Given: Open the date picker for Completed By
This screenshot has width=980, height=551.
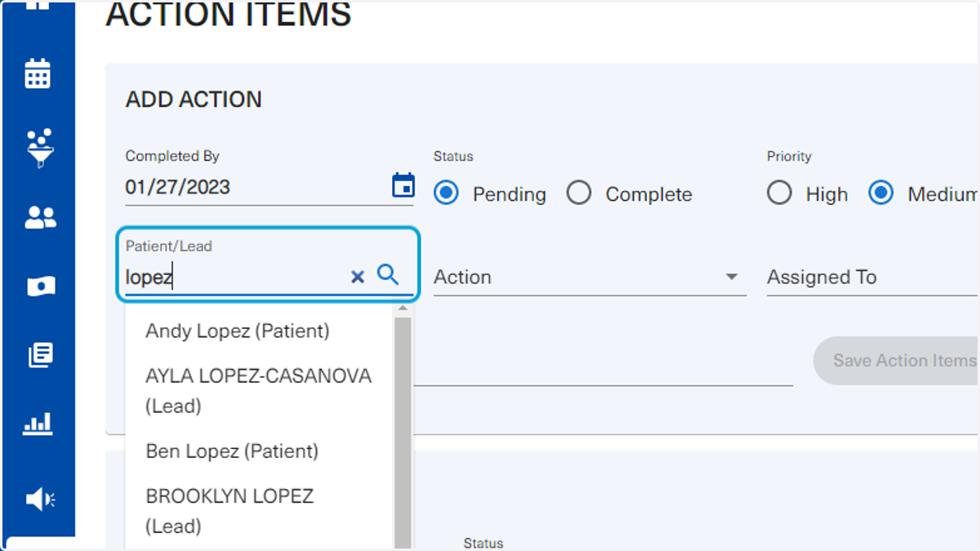Looking at the screenshot, I should coord(403,186).
